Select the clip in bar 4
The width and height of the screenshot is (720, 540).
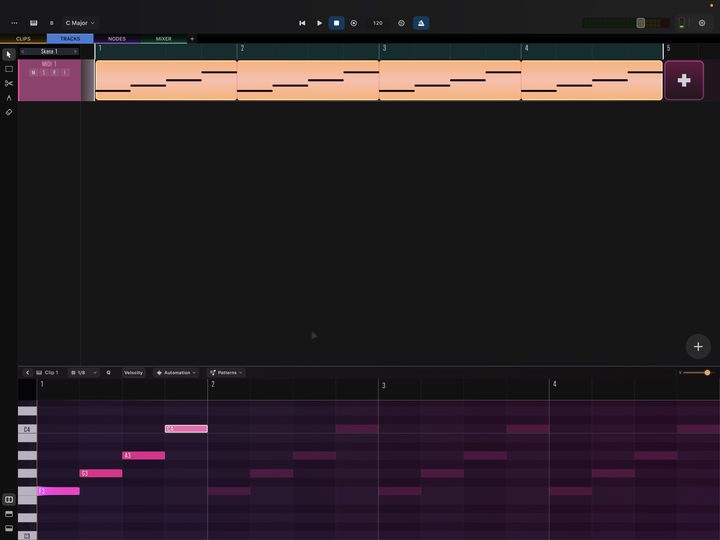592,80
